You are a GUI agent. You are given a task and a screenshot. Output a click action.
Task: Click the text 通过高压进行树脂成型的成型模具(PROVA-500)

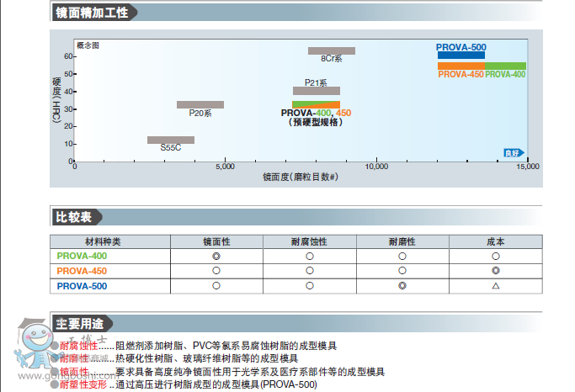[x=216, y=384]
